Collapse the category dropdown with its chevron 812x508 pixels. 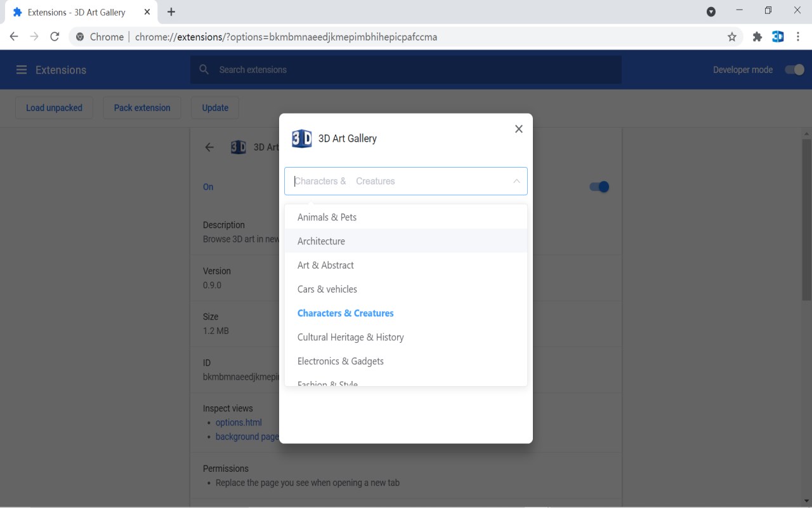point(516,181)
